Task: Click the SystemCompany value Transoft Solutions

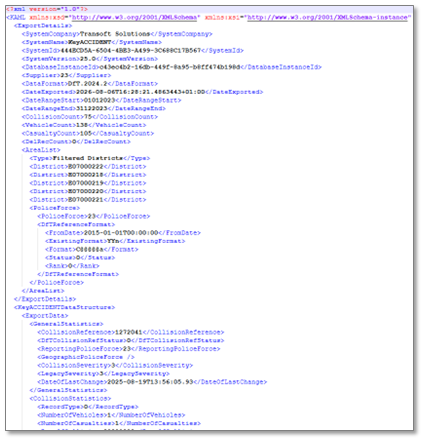Action: tap(115, 34)
